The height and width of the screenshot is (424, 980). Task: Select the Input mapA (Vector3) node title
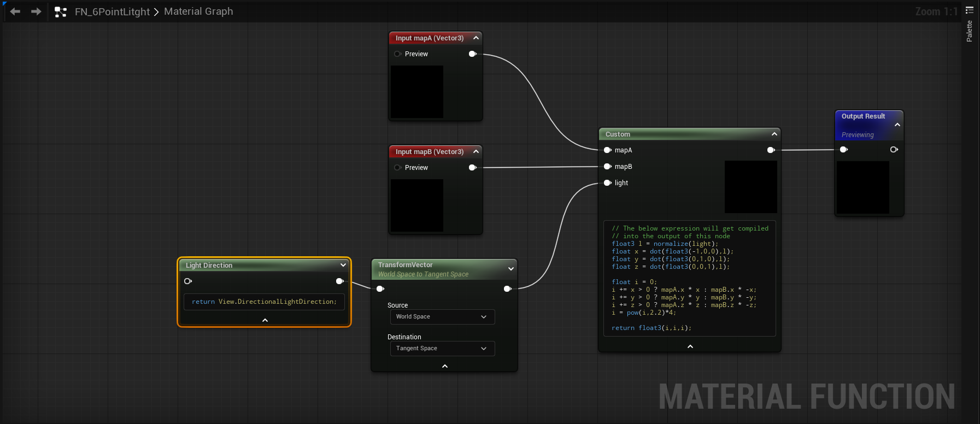click(x=430, y=38)
